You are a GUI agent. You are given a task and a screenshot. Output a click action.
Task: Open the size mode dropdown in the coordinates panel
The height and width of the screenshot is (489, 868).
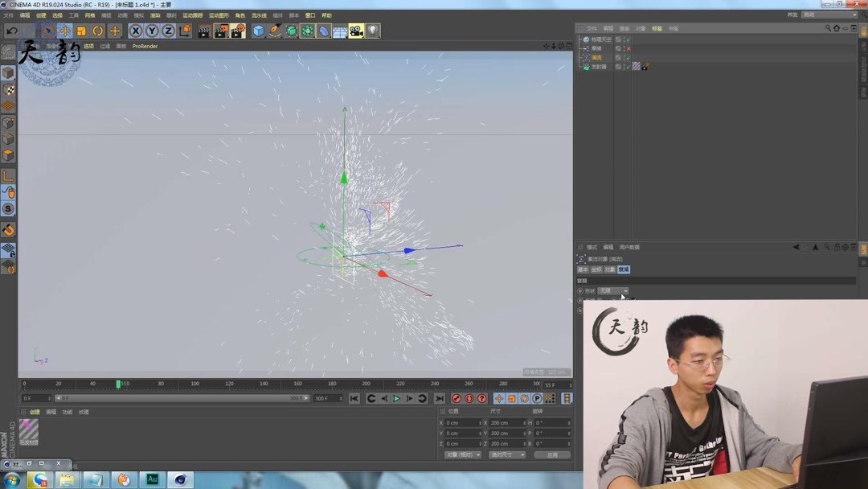click(507, 454)
